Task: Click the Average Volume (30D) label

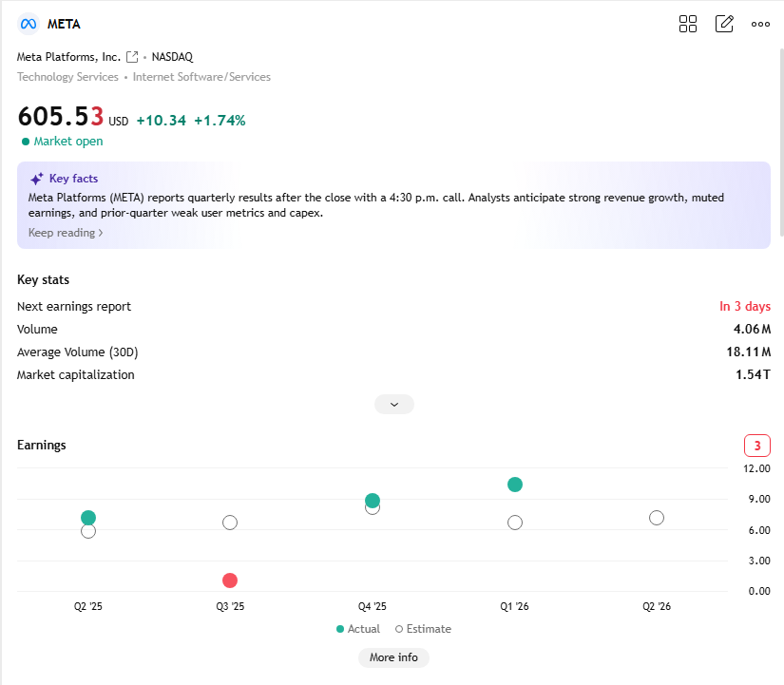Action: 78,352
